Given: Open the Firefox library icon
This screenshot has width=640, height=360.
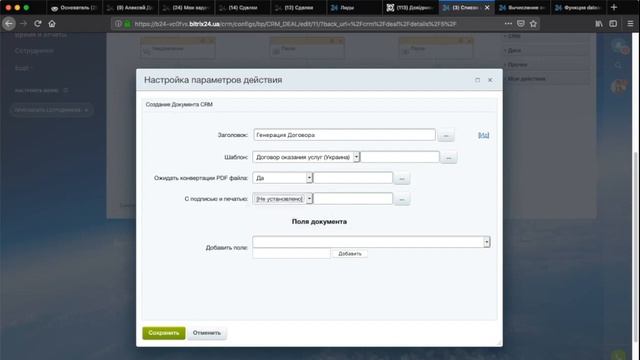Looking at the screenshot, I should pyautogui.click(x=599, y=24).
